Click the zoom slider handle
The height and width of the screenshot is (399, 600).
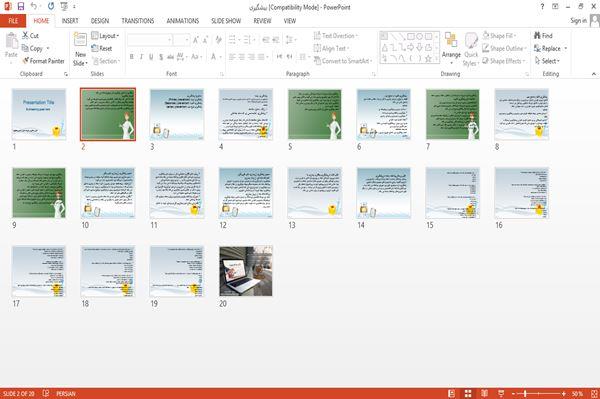pyautogui.click(x=525, y=393)
